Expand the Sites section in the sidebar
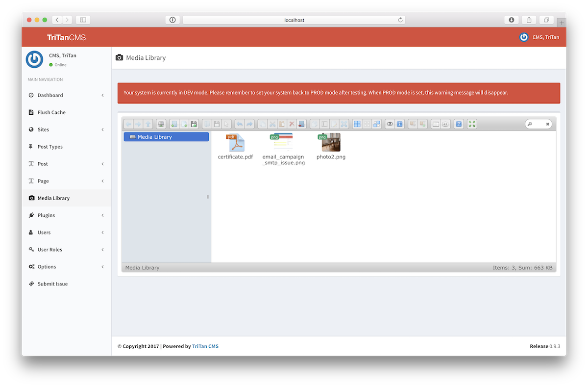The height and width of the screenshot is (387, 588). point(44,129)
